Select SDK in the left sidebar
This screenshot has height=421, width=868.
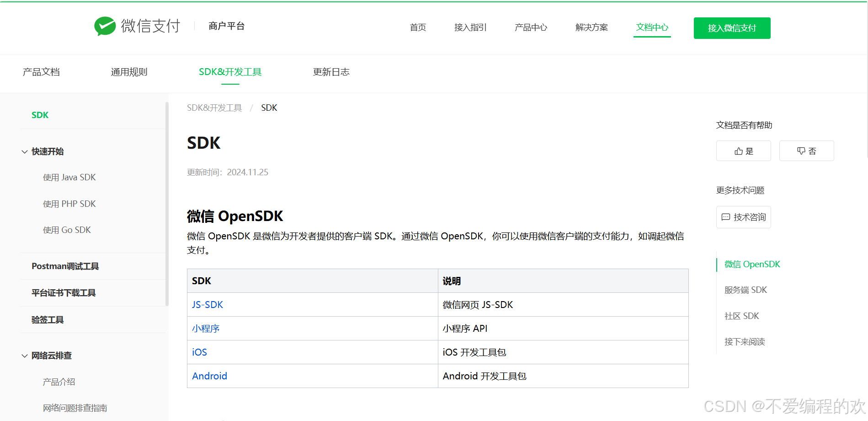[40, 115]
